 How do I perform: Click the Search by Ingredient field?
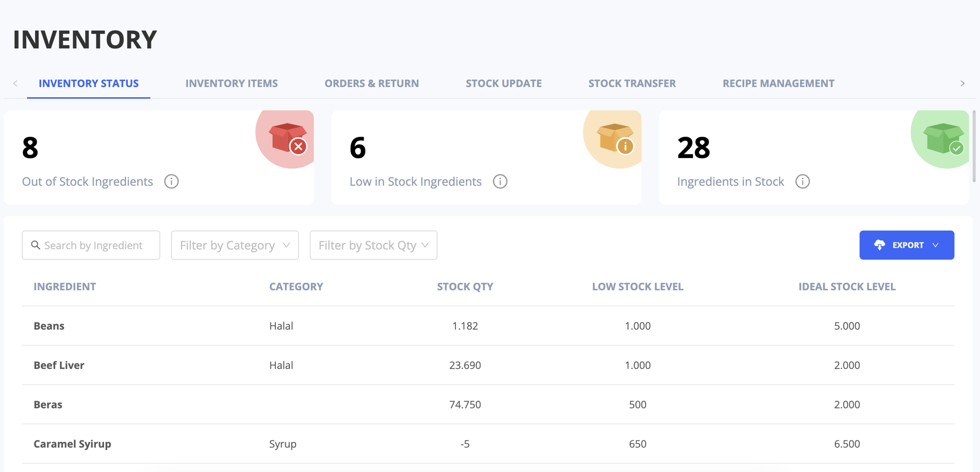pyautogui.click(x=91, y=245)
